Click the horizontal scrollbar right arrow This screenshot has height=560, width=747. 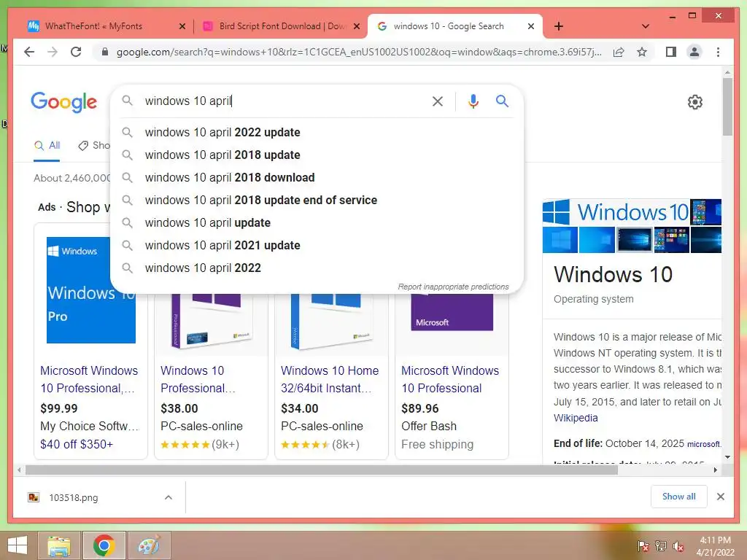point(715,470)
